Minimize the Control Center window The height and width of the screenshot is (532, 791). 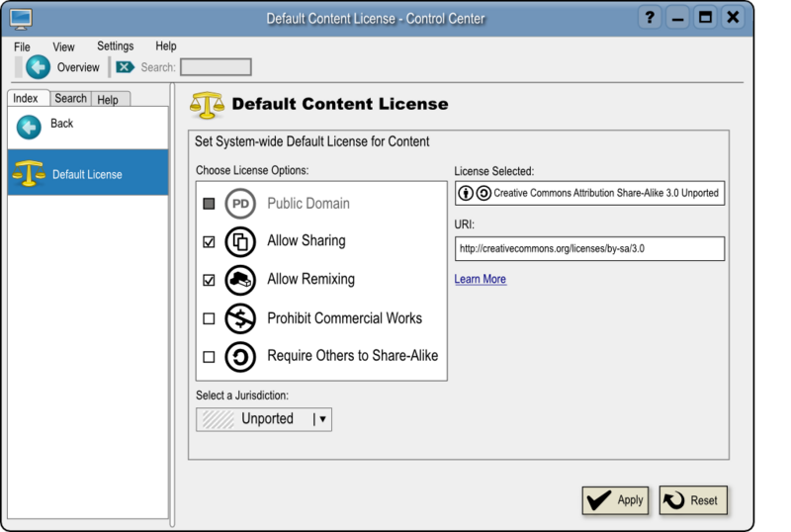[677, 18]
